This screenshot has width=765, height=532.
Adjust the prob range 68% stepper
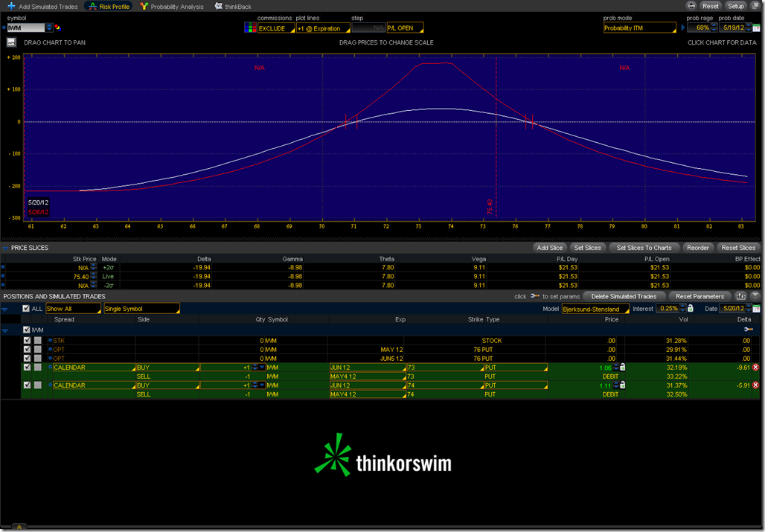coord(714,28)
